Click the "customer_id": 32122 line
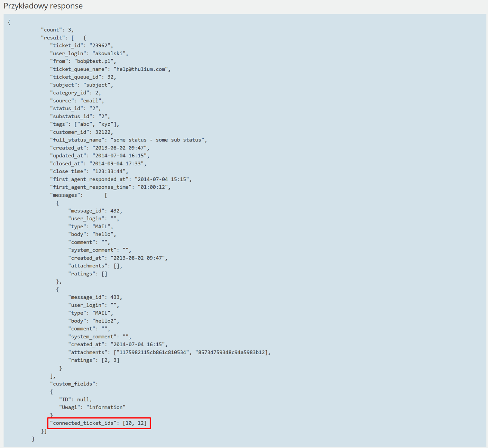 coord(82,132)
